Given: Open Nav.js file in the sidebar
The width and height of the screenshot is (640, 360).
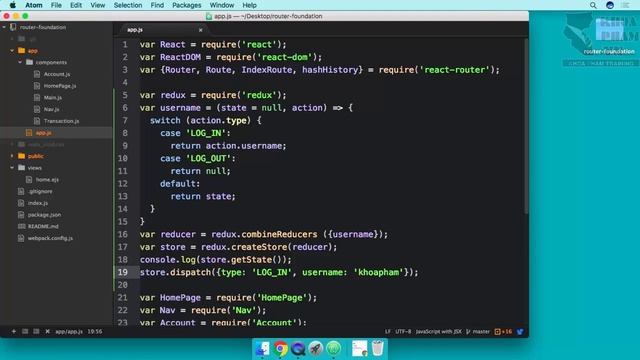Looking at the screenshot, I should pos(51,109).
